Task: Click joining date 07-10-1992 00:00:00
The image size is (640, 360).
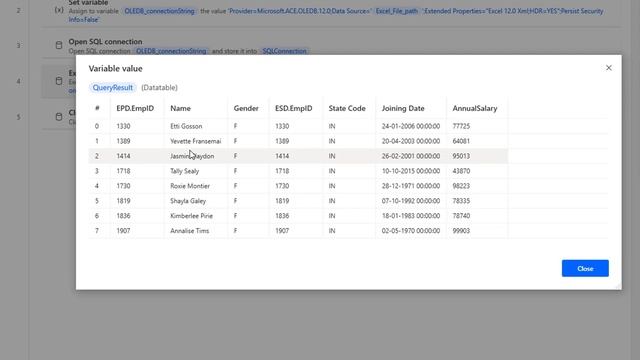Action: point(411,201)
